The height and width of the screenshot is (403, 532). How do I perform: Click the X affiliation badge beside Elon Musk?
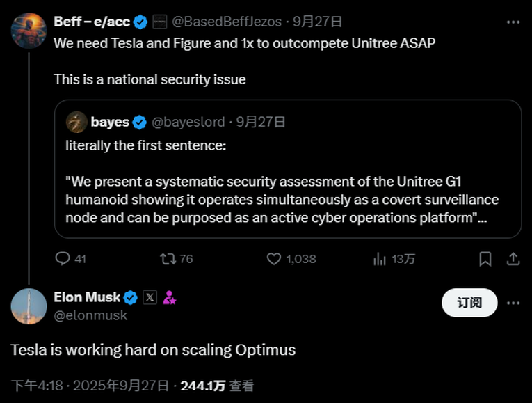pos(150,298)
